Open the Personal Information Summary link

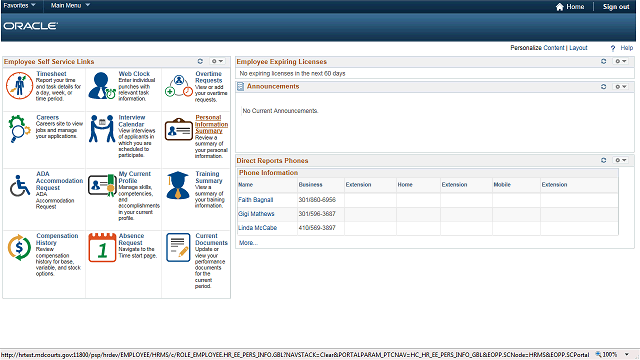coord(211,124)
